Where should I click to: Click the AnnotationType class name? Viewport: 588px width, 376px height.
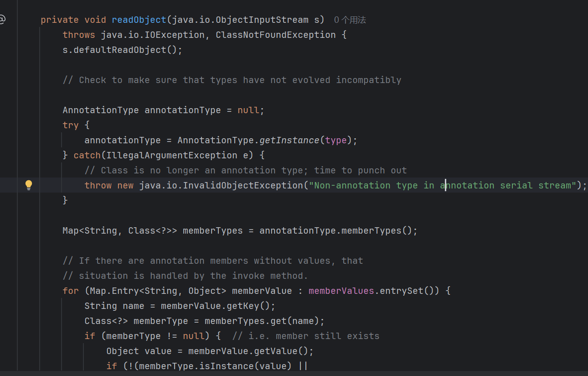[x=100, y=110]
